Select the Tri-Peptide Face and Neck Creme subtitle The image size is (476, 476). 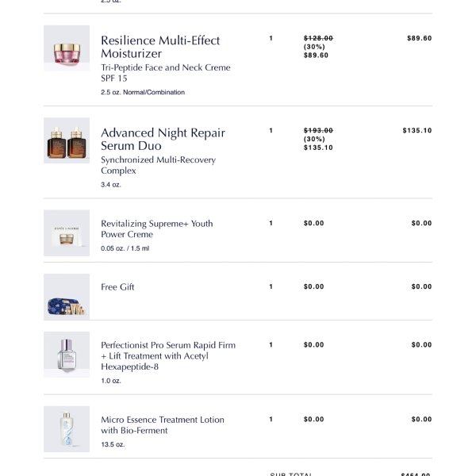click(x=166, y=73)
